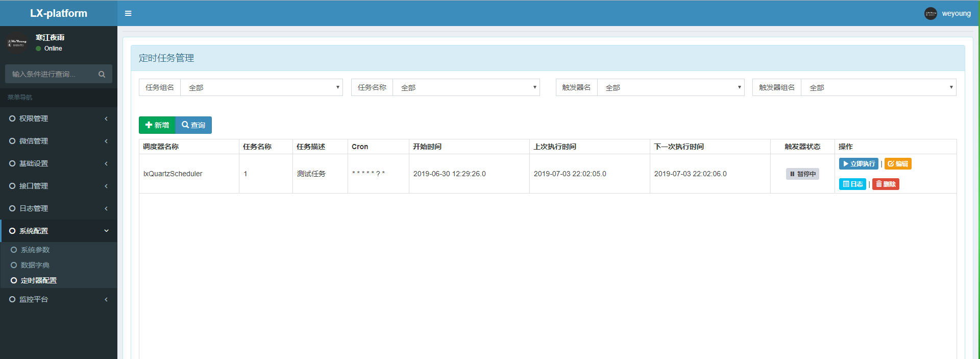Open the 任务名称 dropdown
The image size is (980, 359).
pyautogui.click(x=466, y=87)
